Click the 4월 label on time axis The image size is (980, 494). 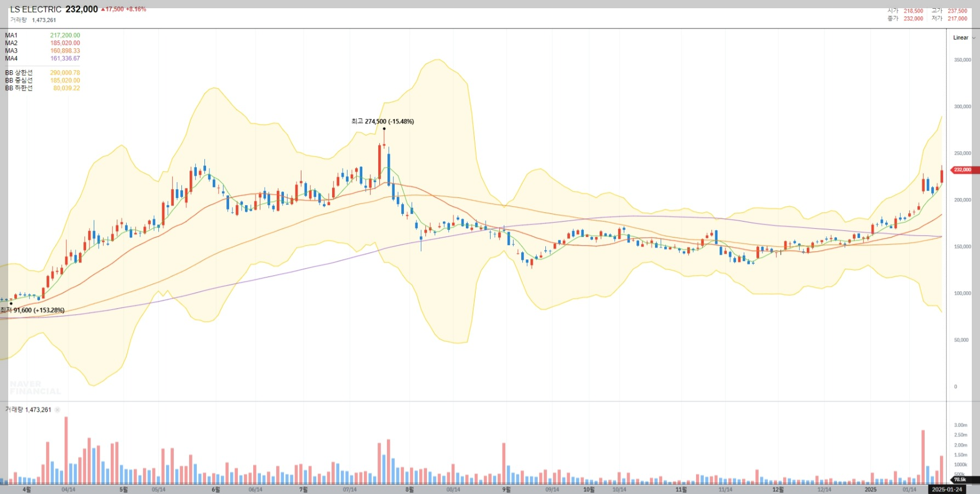click(x=26, y=490)
